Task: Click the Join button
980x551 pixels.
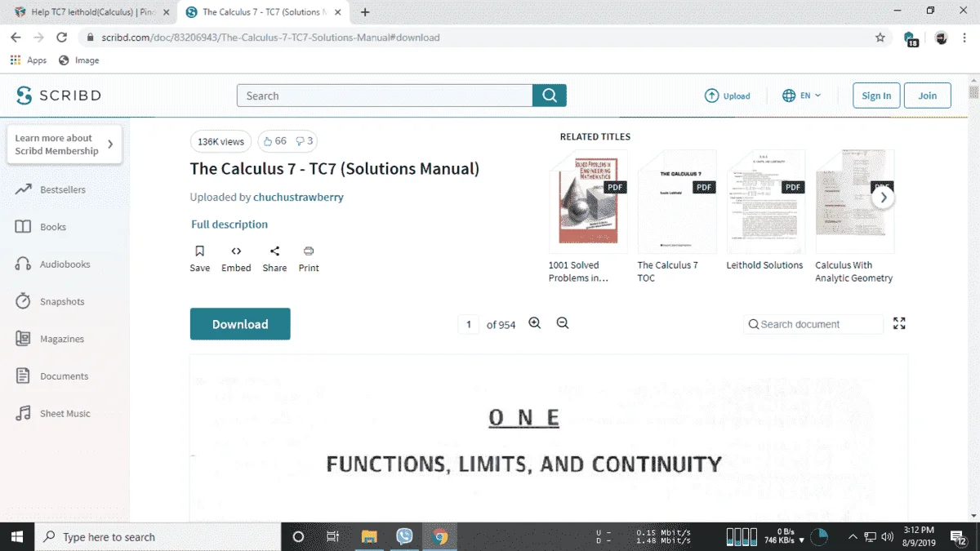Action: (928, 96)
